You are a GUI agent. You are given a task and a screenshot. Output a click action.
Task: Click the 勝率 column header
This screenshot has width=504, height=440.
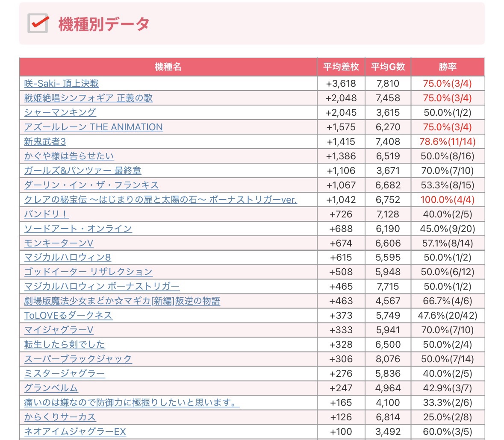point(448,67)
